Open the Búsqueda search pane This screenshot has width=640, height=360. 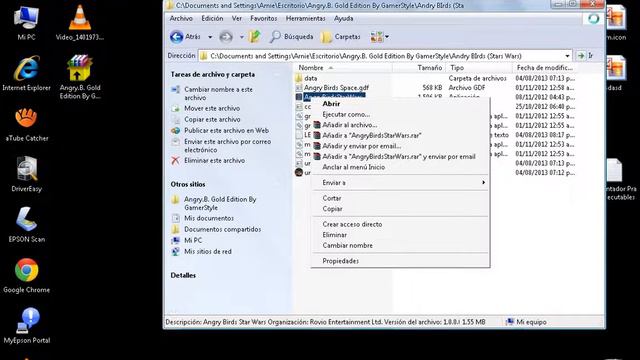point(292,37)
